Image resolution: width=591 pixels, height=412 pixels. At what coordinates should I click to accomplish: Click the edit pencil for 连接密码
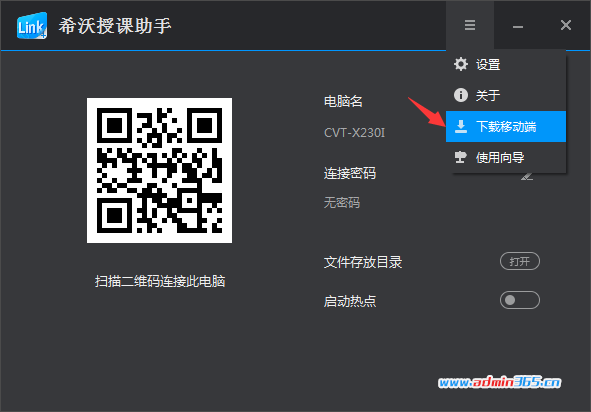click(x=527, y=176)
